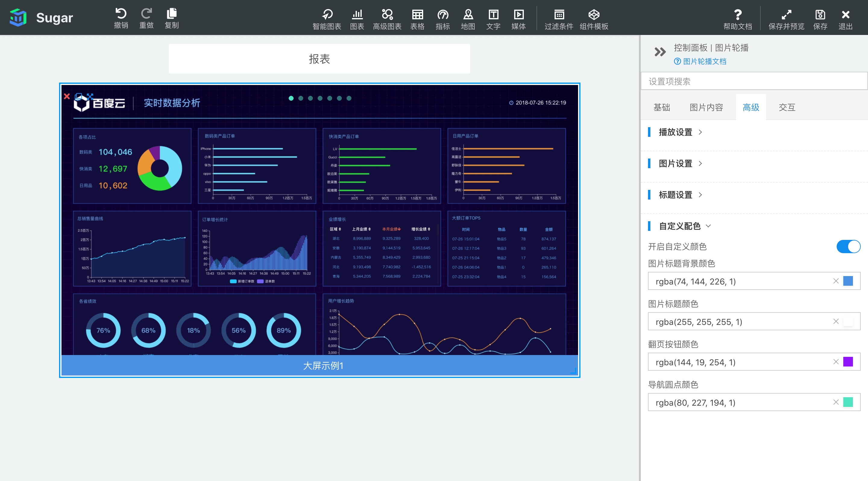
Task: Click the 报表 title box
Action: [x=319, y=59]
